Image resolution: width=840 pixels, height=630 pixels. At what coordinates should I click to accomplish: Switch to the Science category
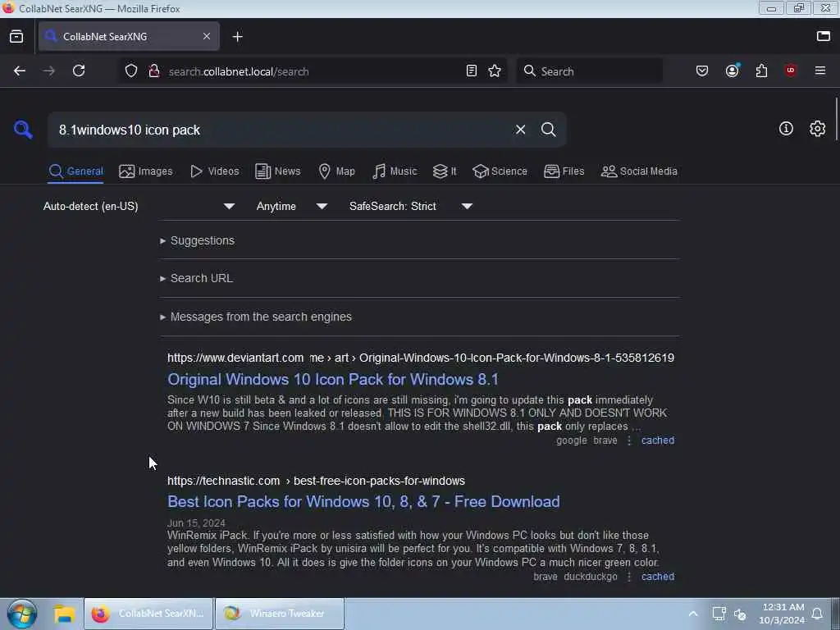500,171
